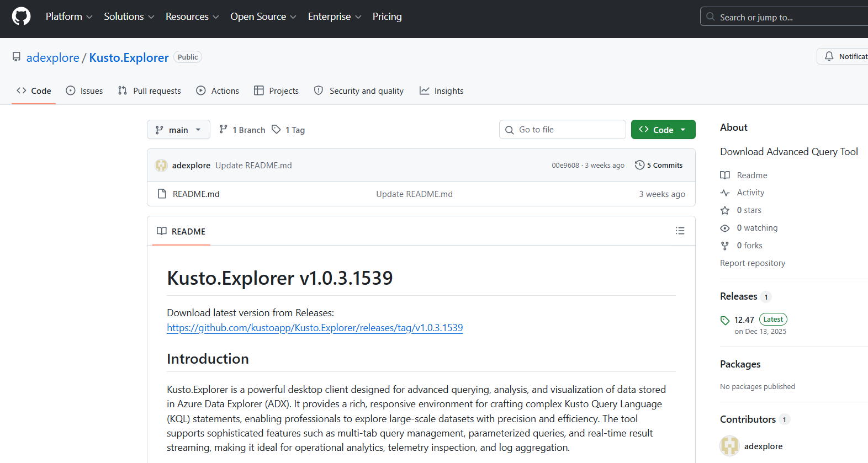Viewport: 868px width, 463px height.
Task: Click the Report repository link
Action: [x=752, y=263]
